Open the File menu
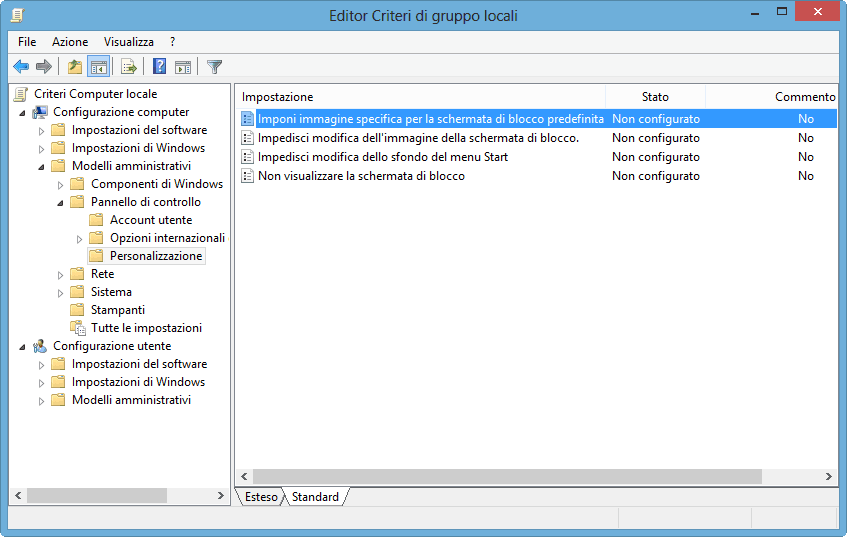Image resolution: width=847 pixels, height=537 pixels. [27, 42]
